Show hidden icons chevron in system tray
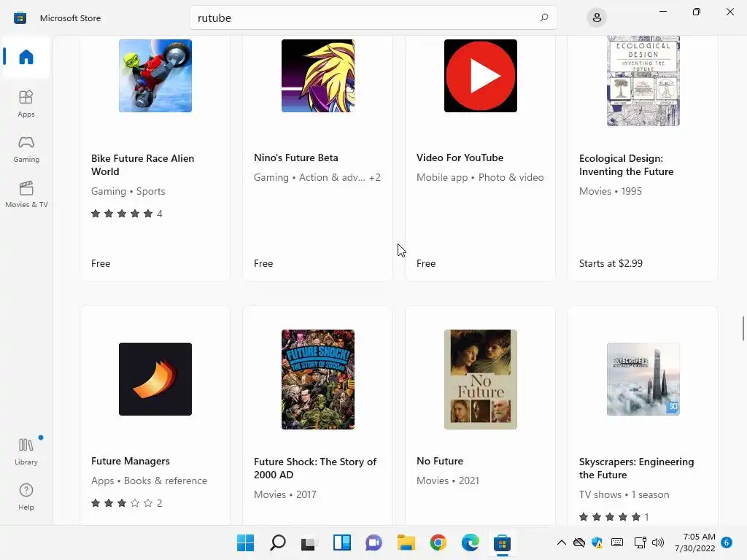The width and height of the screenshot is (747, 560). click(562, 542)
